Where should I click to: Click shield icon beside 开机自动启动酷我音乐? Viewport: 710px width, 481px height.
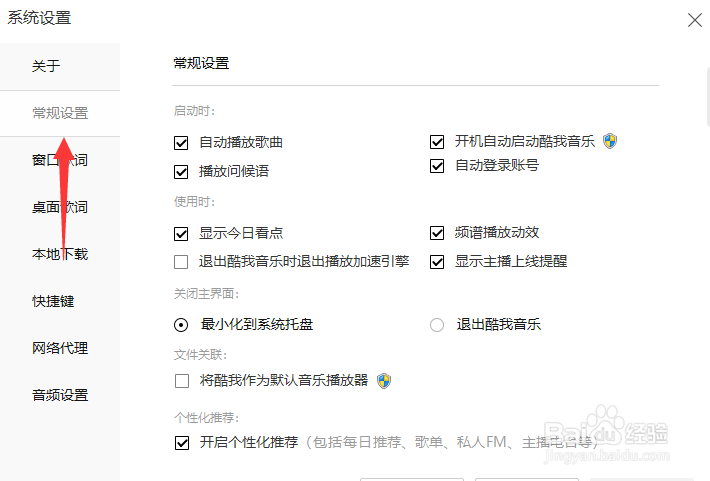609,141
